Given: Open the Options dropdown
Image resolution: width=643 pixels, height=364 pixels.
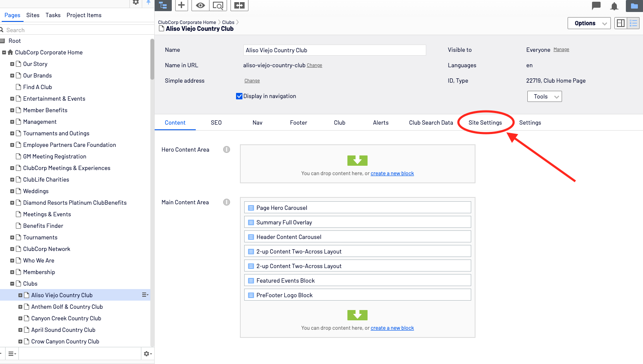Looking at the screenshot, I should 589,23.
